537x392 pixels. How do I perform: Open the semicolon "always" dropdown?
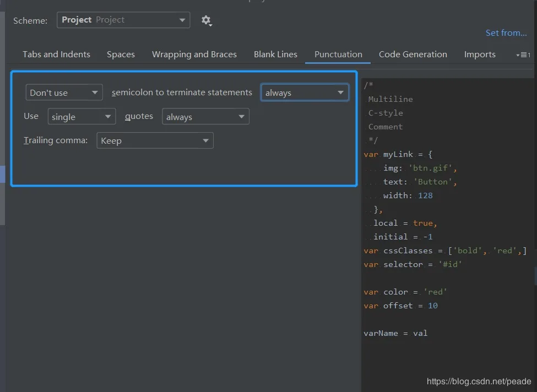pyautogui.click(x=304, y=92)
